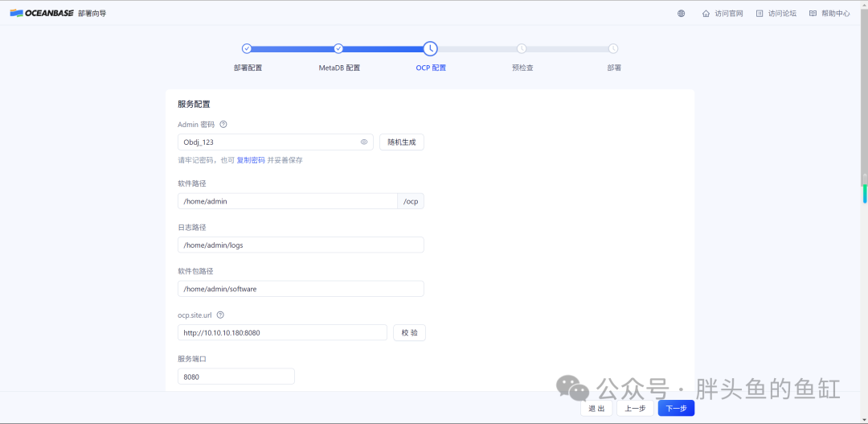This screenshot has height=424, width=868.
Task: Click the forum icon beside 访问论坛
Action: [759, 14]
